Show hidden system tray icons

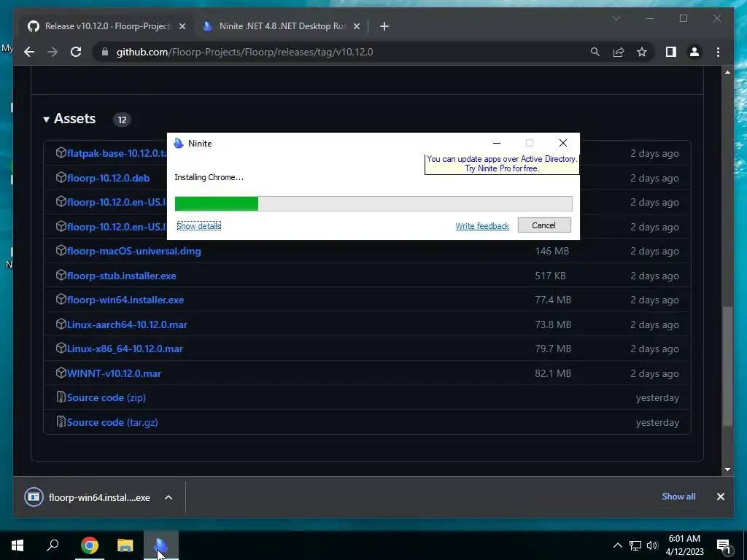pyautogui.click(x=617, y=545)
